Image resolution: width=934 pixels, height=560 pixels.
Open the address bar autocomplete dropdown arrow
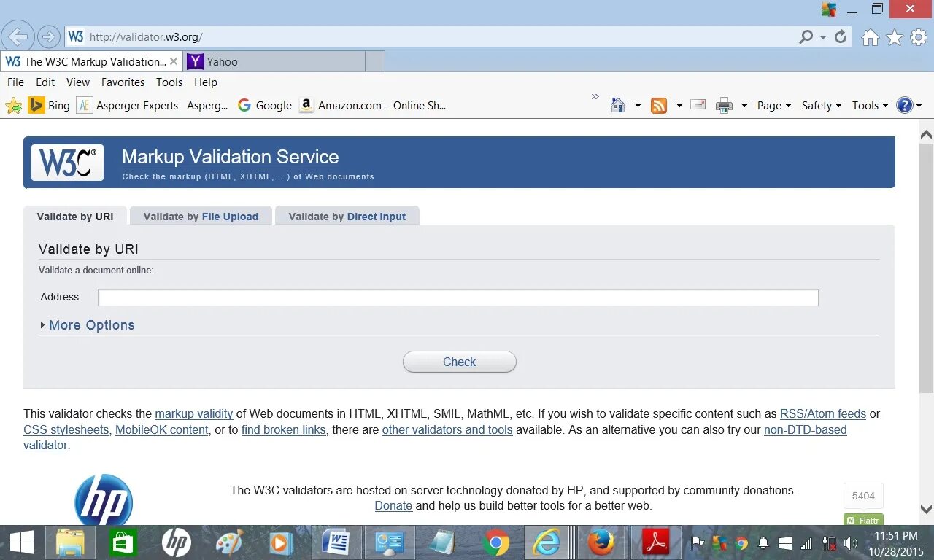[x=823, y=36]
